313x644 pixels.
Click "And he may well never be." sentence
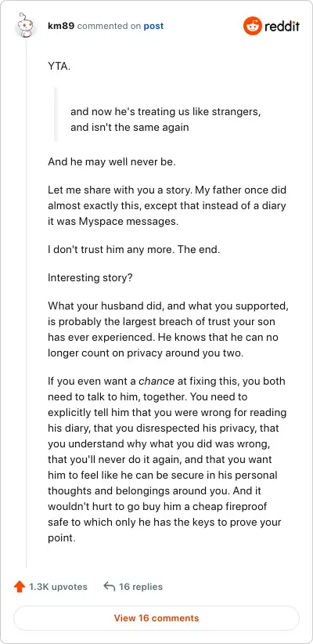(x=112, y=162)
